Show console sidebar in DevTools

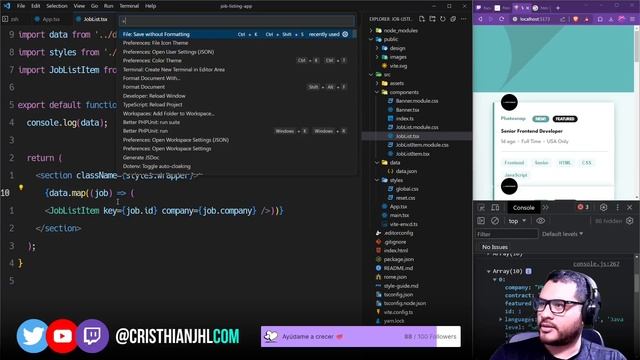pos(481,221)
